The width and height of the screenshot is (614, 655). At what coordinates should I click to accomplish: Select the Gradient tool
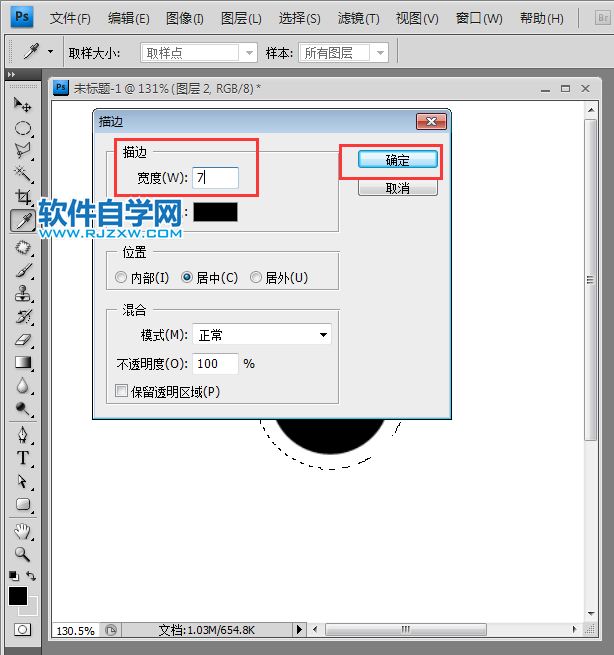coord(23,363)
